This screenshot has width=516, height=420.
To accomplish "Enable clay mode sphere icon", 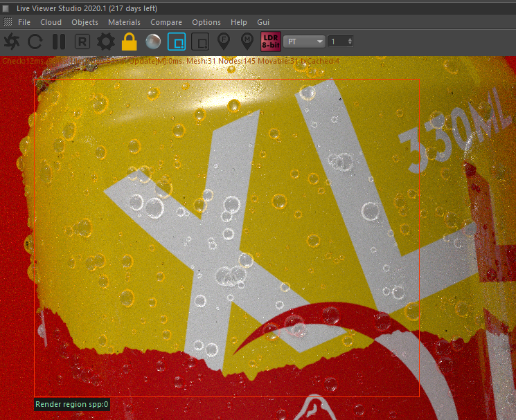I will [153, 42].
